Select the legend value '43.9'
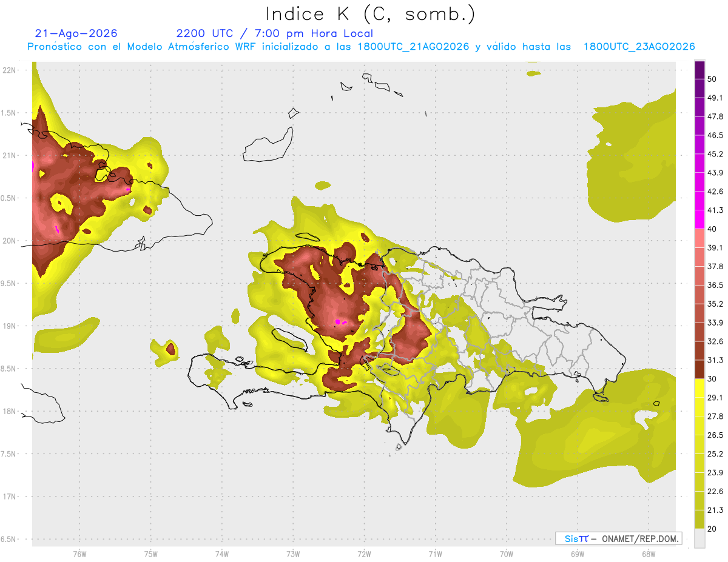The width and height of the screenshot is (728, 562). pos(715,173)
